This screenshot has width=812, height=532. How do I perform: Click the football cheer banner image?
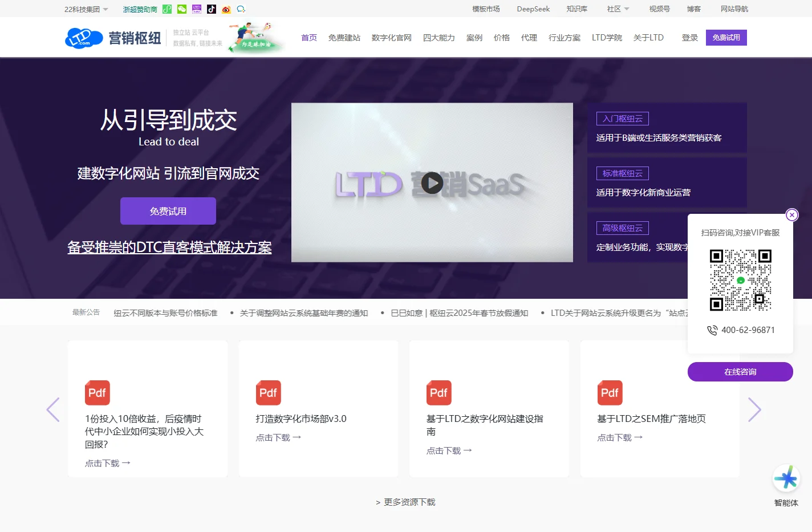click(x=257, y=38)
